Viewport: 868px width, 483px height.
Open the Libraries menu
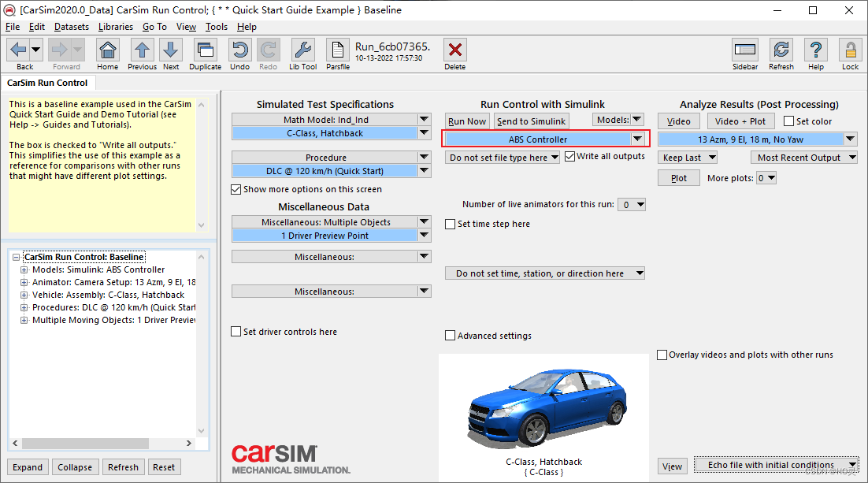pyautogui.click(x=116, y=27)
